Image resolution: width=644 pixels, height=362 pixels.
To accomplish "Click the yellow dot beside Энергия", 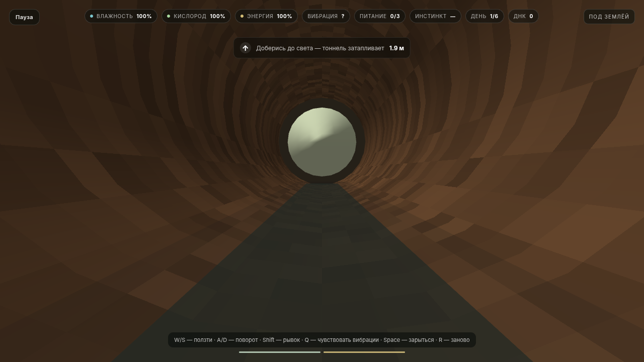I will tap(242, 16).
